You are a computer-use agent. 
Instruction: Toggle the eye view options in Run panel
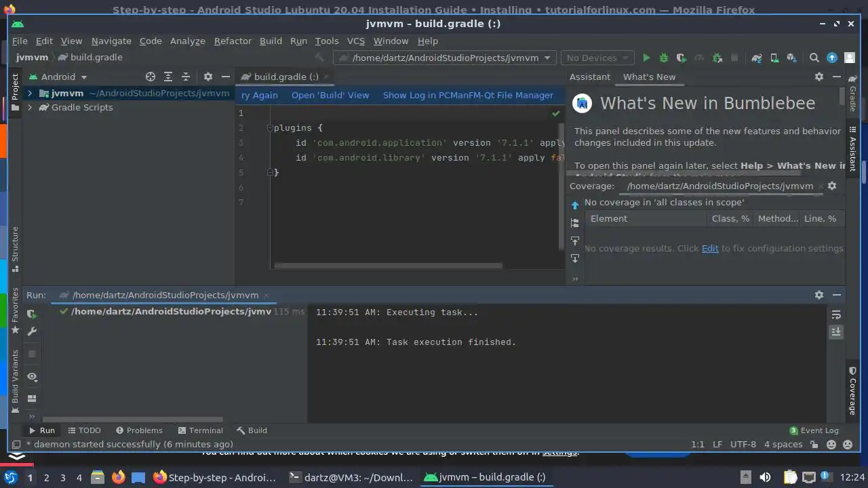[x=31, y=377]
